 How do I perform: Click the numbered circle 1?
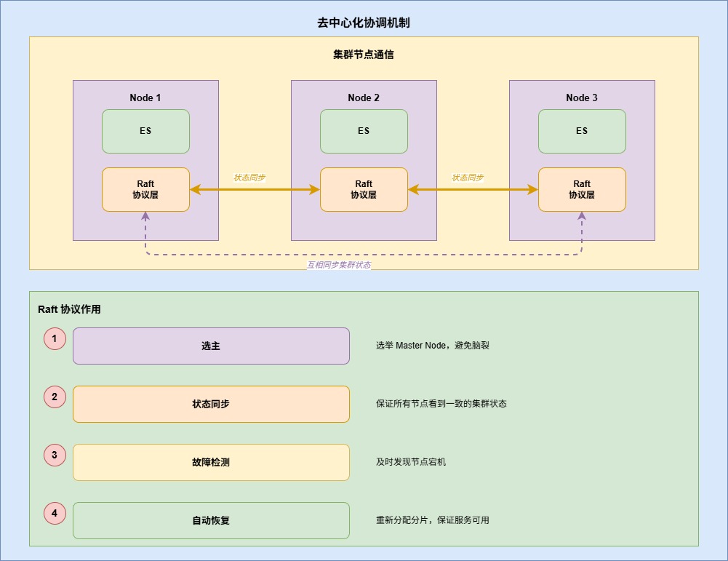click(55, 338)
